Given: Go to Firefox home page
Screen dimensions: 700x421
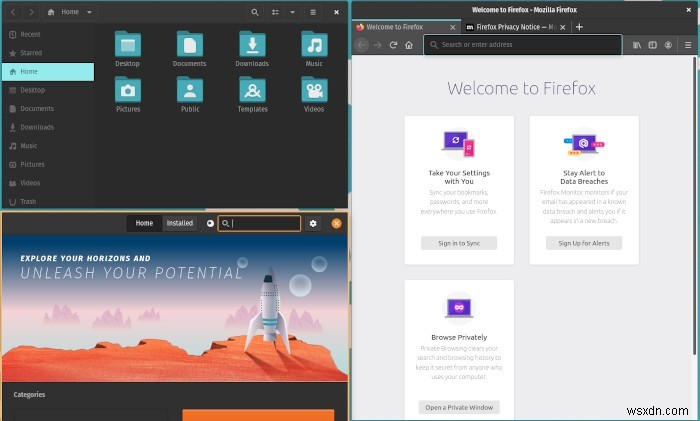Looking at the screenshot, I should point(409,45).
